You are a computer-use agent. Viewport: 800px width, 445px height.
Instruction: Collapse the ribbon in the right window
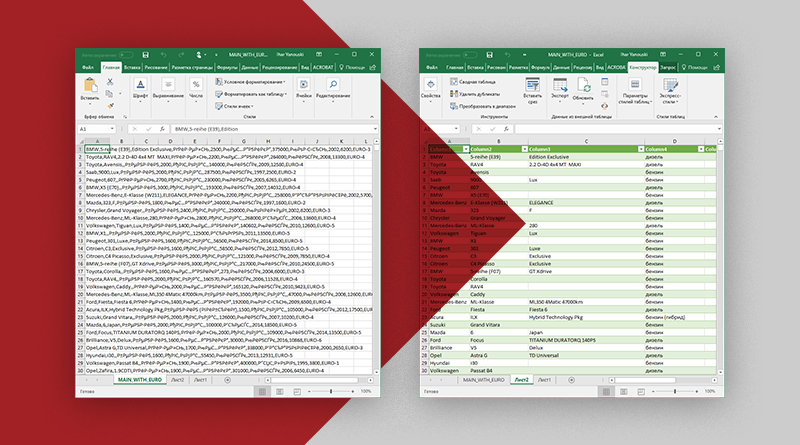point(716,117)
